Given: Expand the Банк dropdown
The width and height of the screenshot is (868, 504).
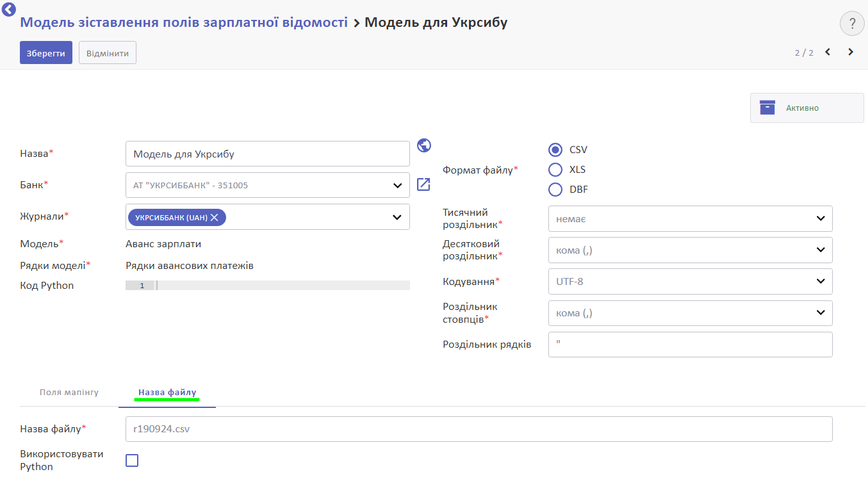Looking at the screenshot, I should (397, 186).
